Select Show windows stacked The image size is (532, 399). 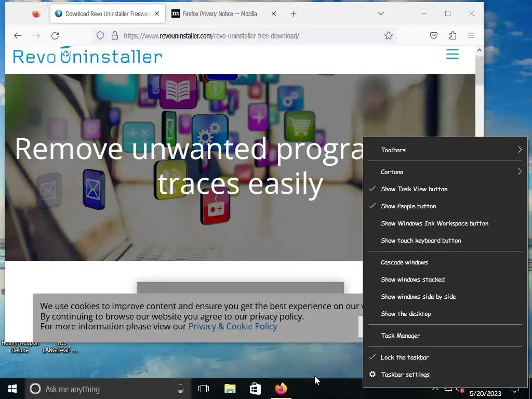[445, 280]
